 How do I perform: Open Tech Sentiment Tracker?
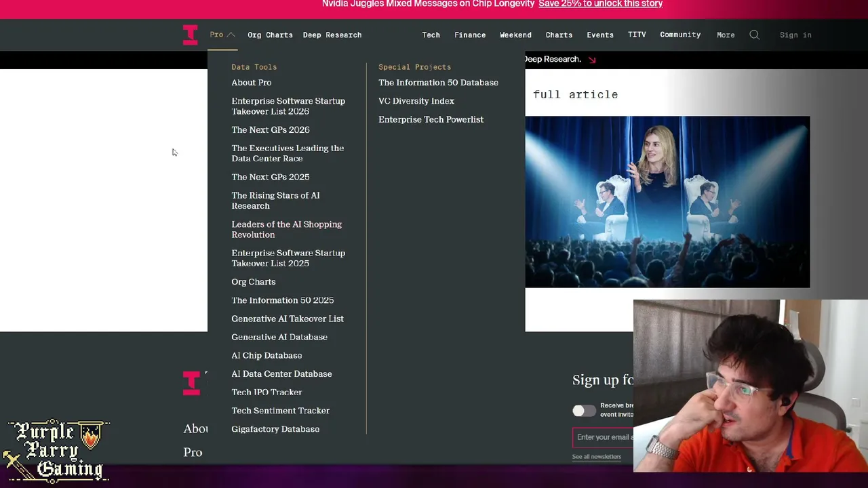coord(281,411)
